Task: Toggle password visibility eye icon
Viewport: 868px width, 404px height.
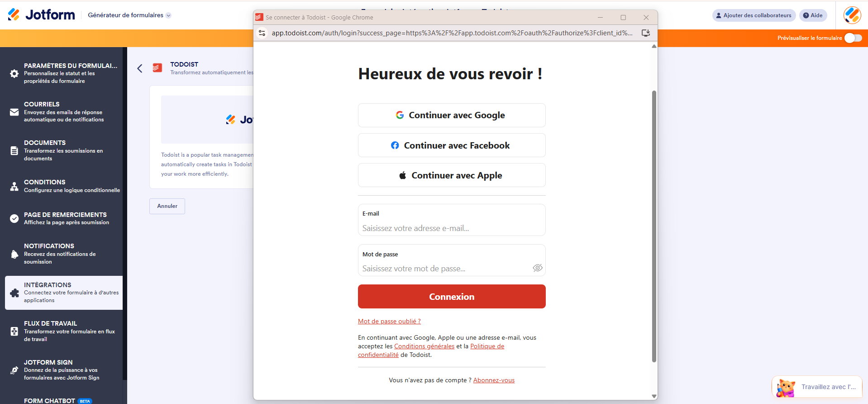Action: tap(537, 268)
